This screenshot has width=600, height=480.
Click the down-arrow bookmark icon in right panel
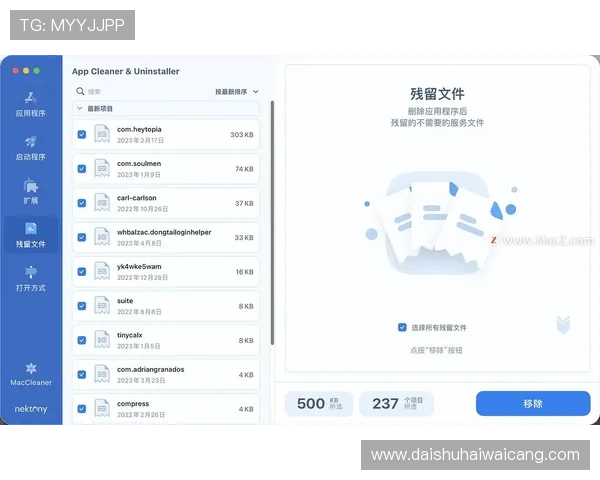(563, 325)
